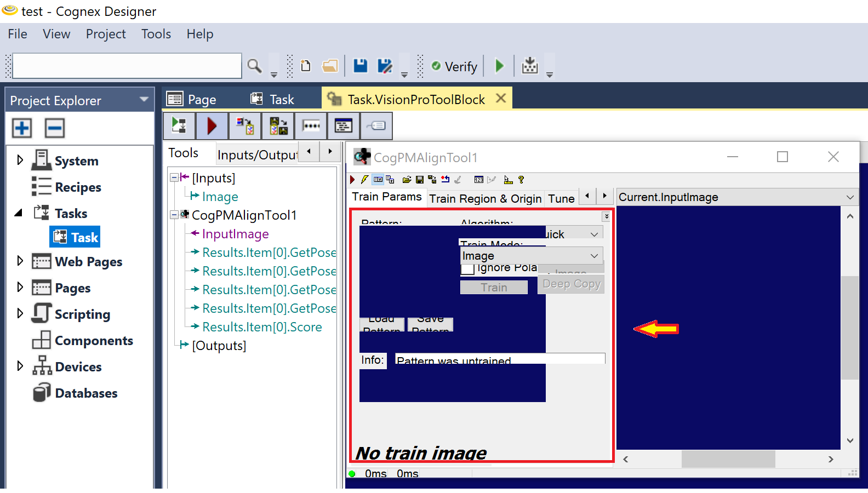Click the floppy disk save icon in the CogPMAlignTool1 toolbar

(x=420, y=180)
